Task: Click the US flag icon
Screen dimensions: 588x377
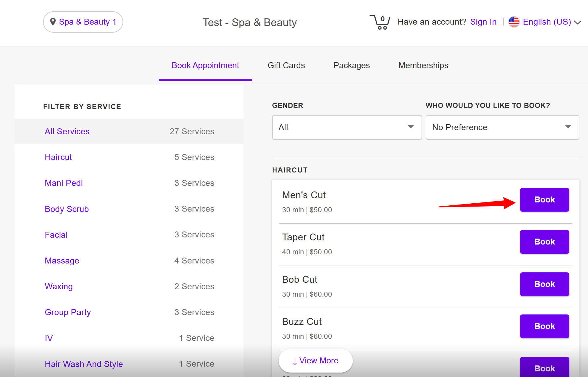Action: [514, 22]
